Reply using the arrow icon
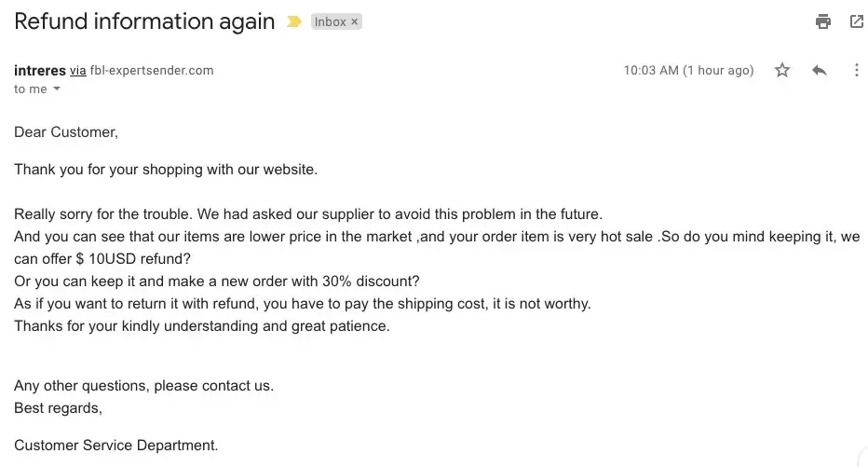 click(820, 70)
